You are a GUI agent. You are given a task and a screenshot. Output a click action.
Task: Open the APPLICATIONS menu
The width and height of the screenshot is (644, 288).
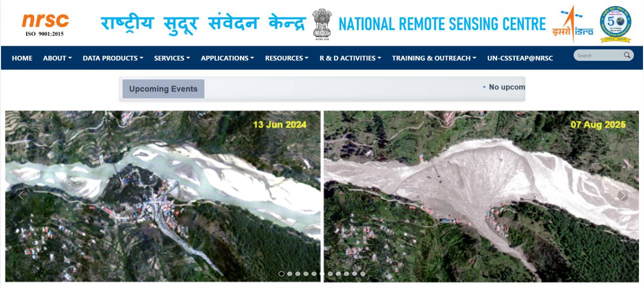[228, 58]
